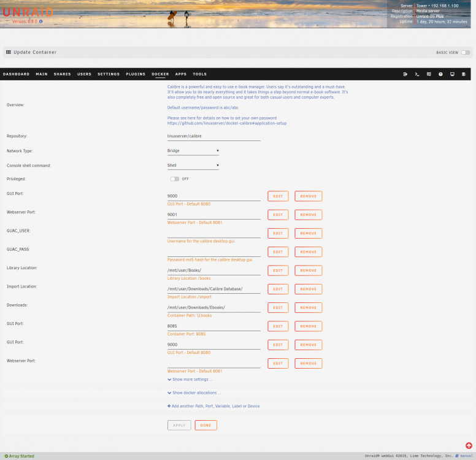Viewport: 476px width, 460px height.
Task: Click Edit for GUAC_PASS
Action: [x=278, y=251]
